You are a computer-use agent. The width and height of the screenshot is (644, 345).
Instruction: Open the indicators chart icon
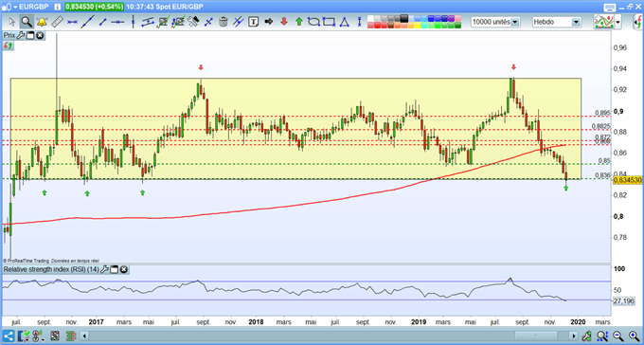point(604,22)
